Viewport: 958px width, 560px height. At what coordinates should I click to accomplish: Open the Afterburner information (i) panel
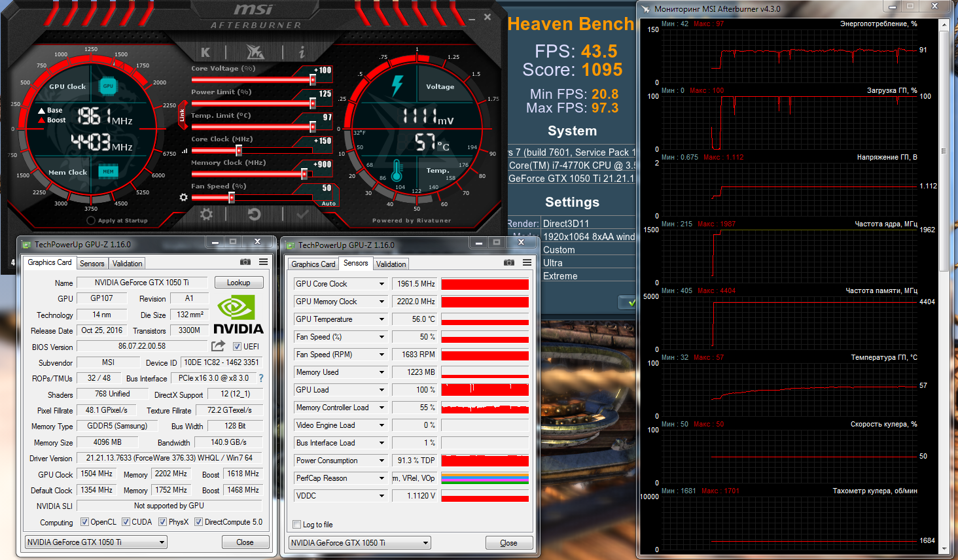302,52
